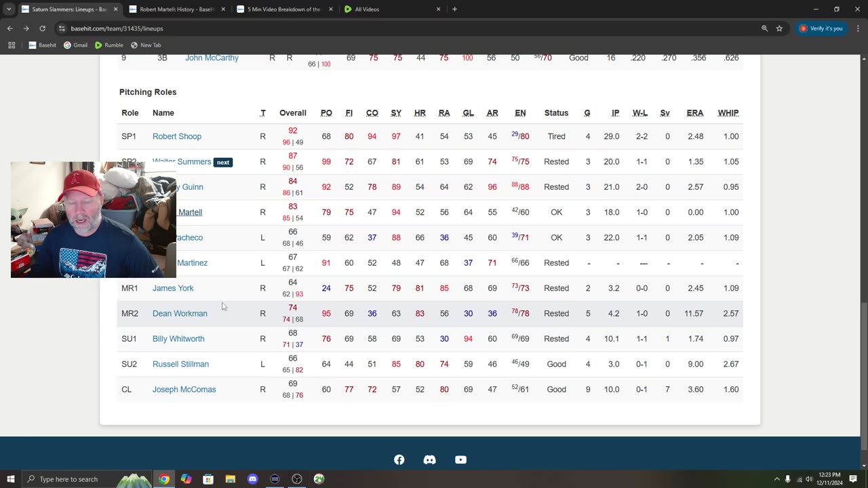The width and height of the screenshot is (868, 488).
Task: Open File Explorer from the taskbar
Action: 231,479
